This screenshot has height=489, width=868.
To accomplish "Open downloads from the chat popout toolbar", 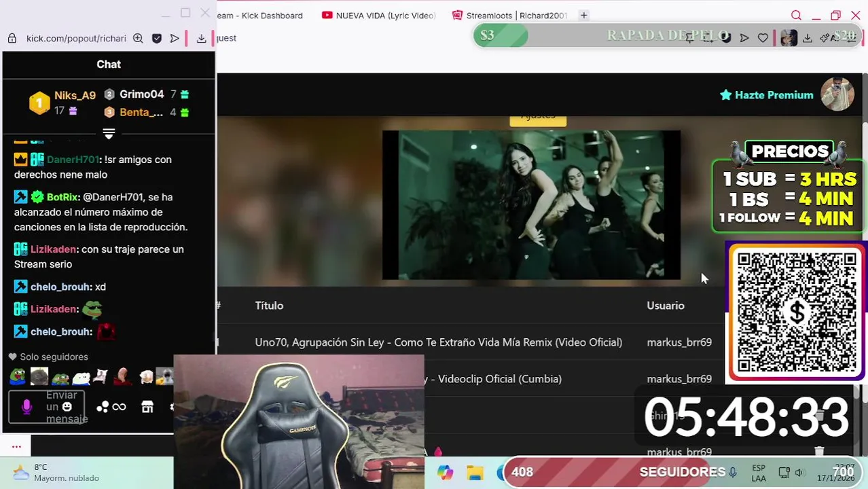I will click(x=201, y=39).
